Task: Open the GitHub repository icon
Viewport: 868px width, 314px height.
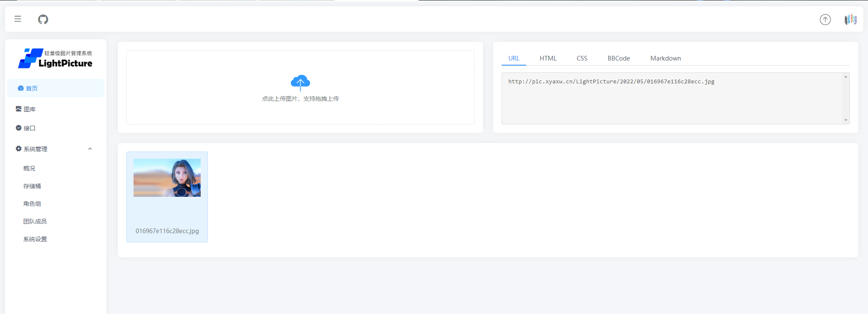Action: 43,19
